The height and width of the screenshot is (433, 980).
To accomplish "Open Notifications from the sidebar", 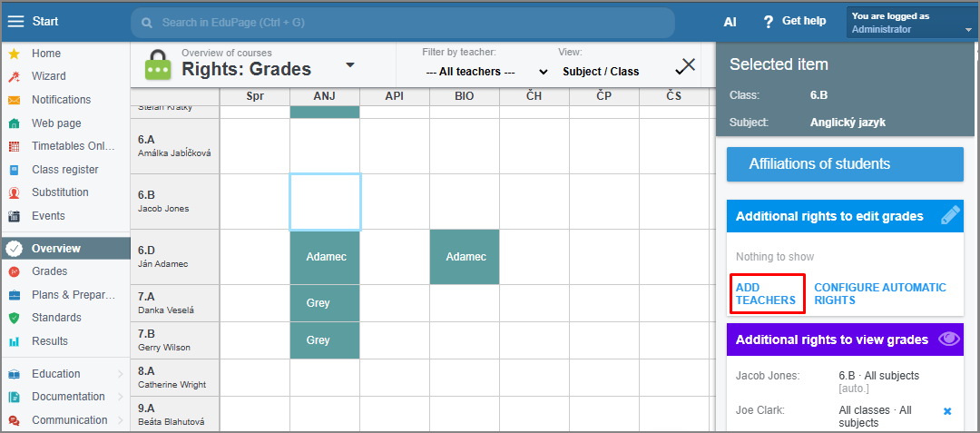I will point(61,100).
